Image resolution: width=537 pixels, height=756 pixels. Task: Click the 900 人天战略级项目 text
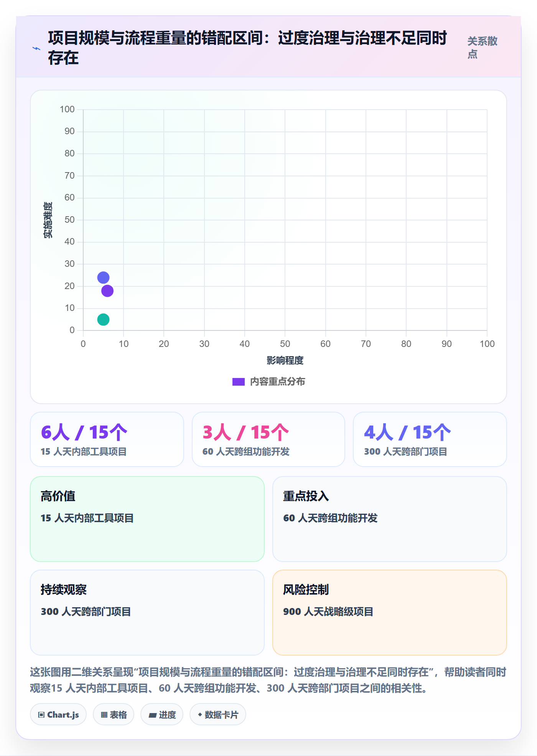(328, 611)
